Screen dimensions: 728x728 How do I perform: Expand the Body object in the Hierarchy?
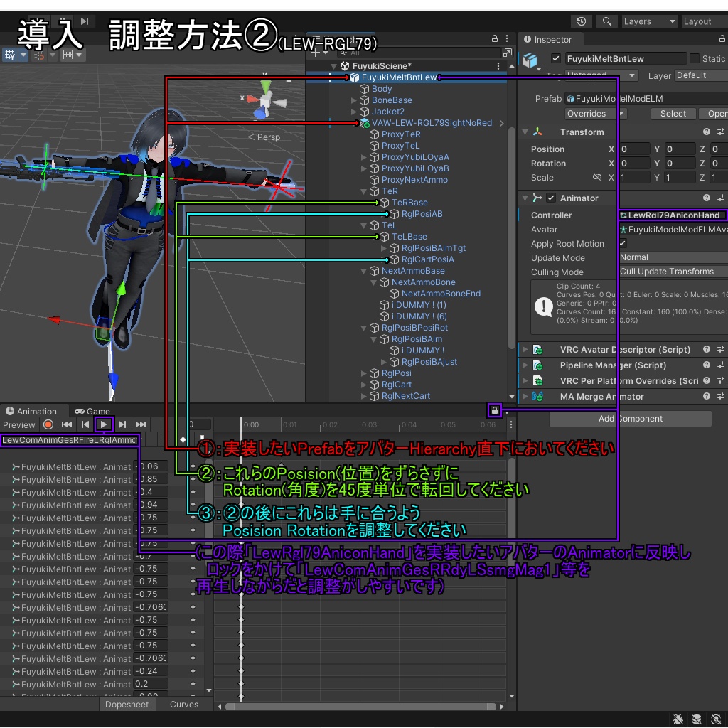(x=353, y=88)
